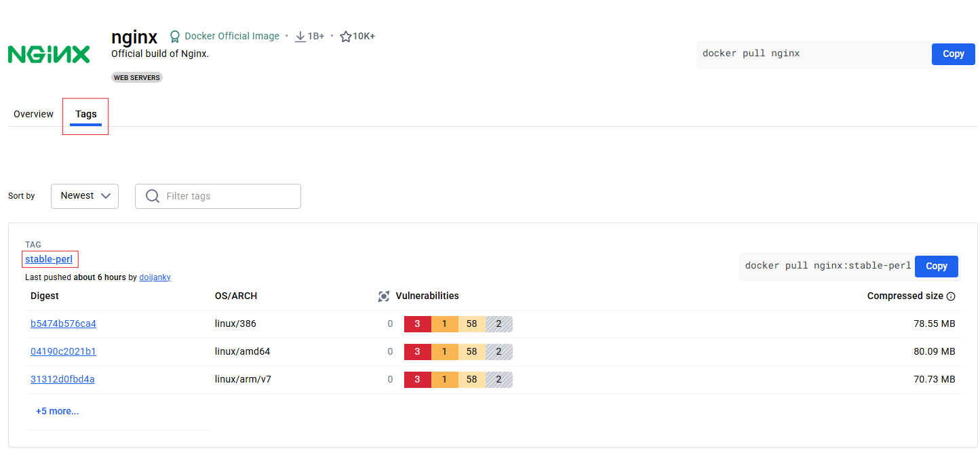Click the striped unspecified count 2 for linux/386

498,324
